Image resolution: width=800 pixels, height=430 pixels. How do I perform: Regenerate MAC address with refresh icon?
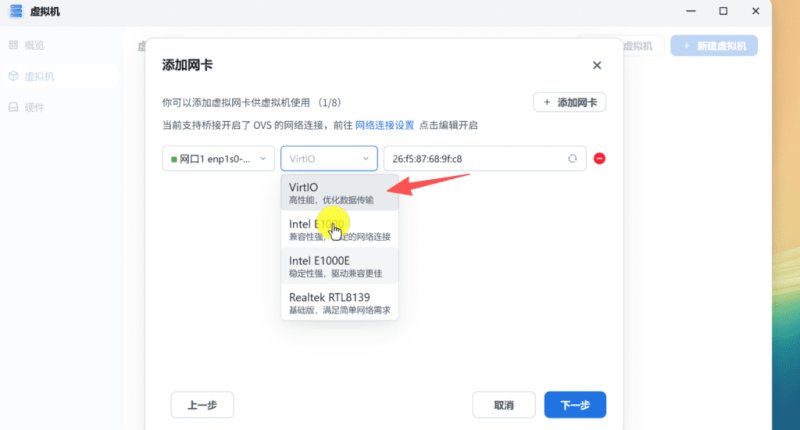pyautogui.click(x=572, y=159)
